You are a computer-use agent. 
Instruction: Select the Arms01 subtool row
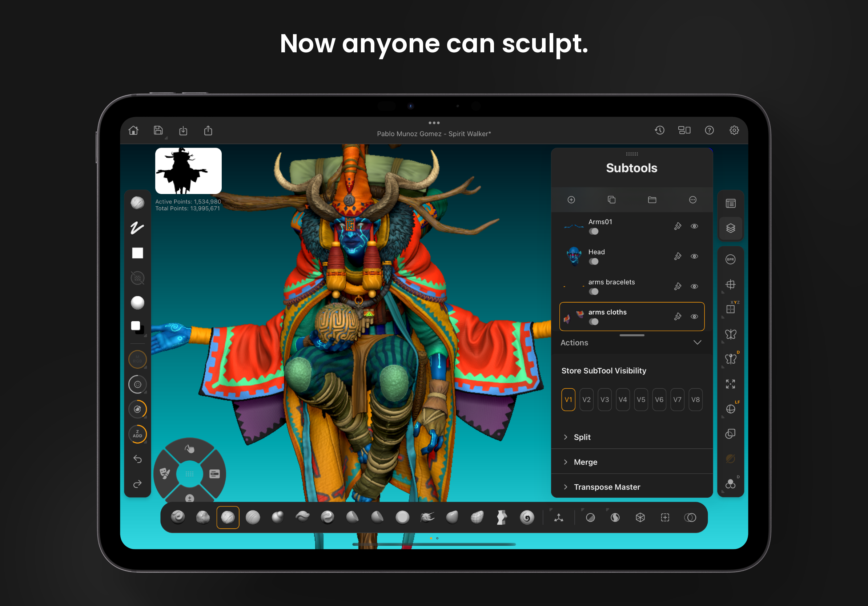pos(632,226)
